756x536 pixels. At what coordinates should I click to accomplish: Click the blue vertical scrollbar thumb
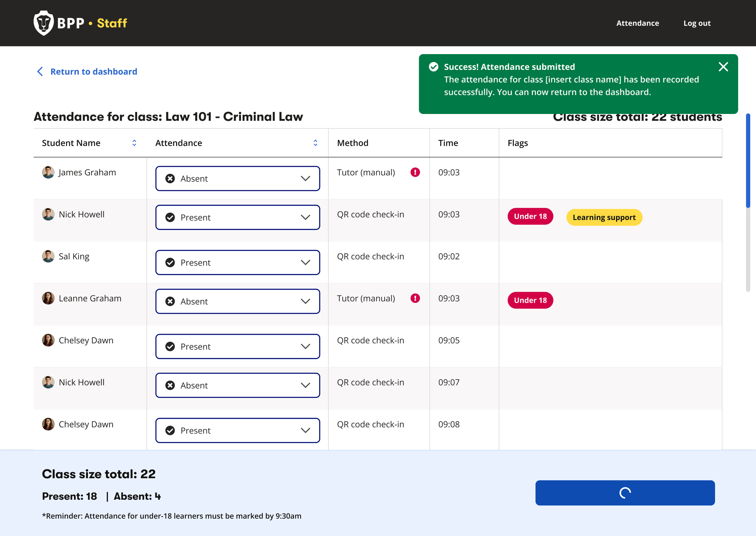point(748,161)
